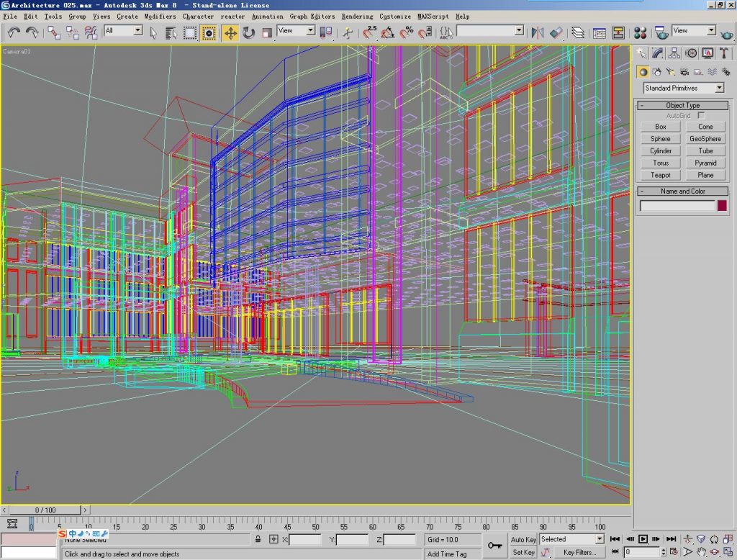The width and height of the screenshot is (737, 560).
Task: Activate the Select and Rotate tool
Action: point(248,32)
